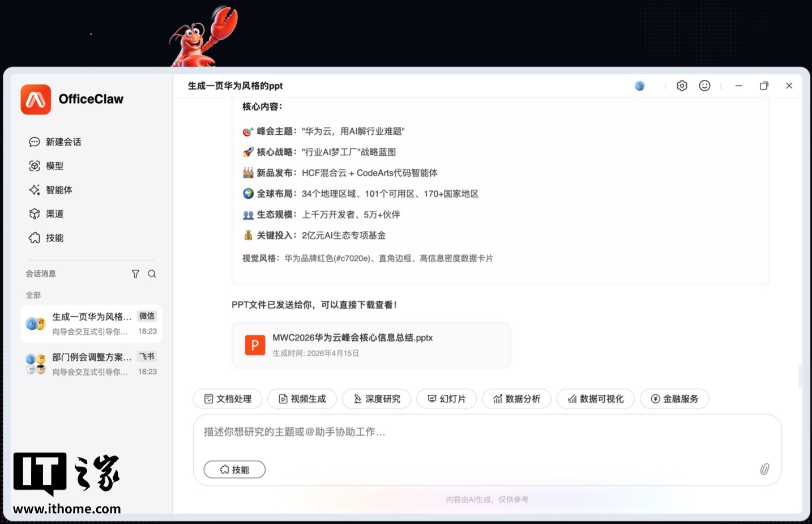Click the message input field

click(x=396, y=432)
